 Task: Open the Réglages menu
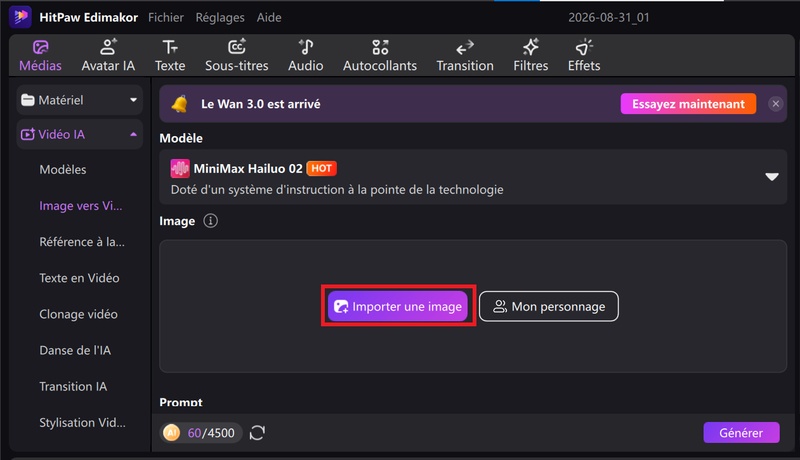(220, 17)
